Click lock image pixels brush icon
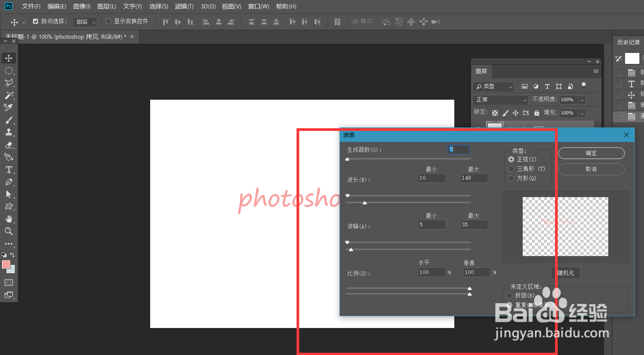Screen dimensions: 644x355 click(505, 113)
